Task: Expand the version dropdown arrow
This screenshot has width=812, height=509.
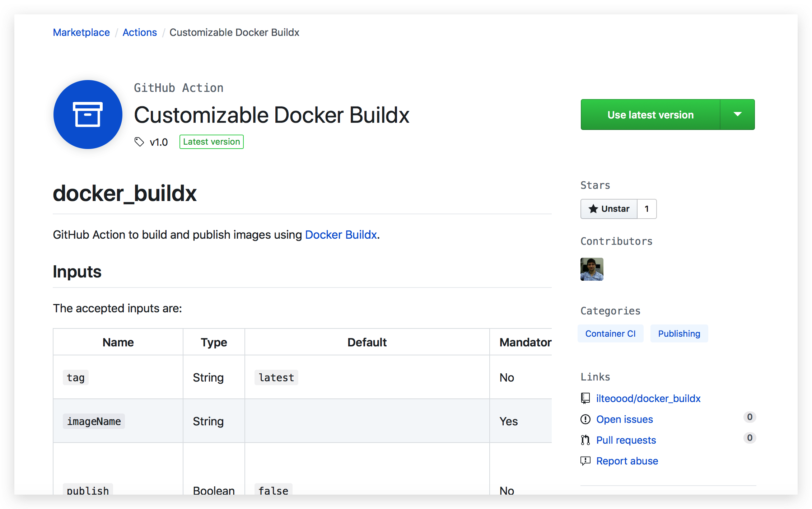Action: tap(737, 115)
